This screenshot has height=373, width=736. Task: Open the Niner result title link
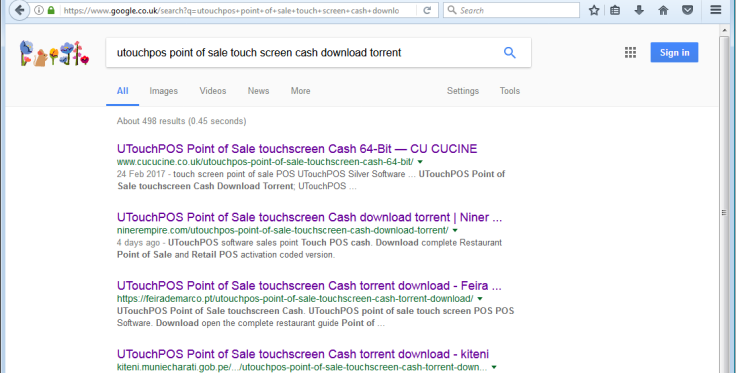coord(310,217)
